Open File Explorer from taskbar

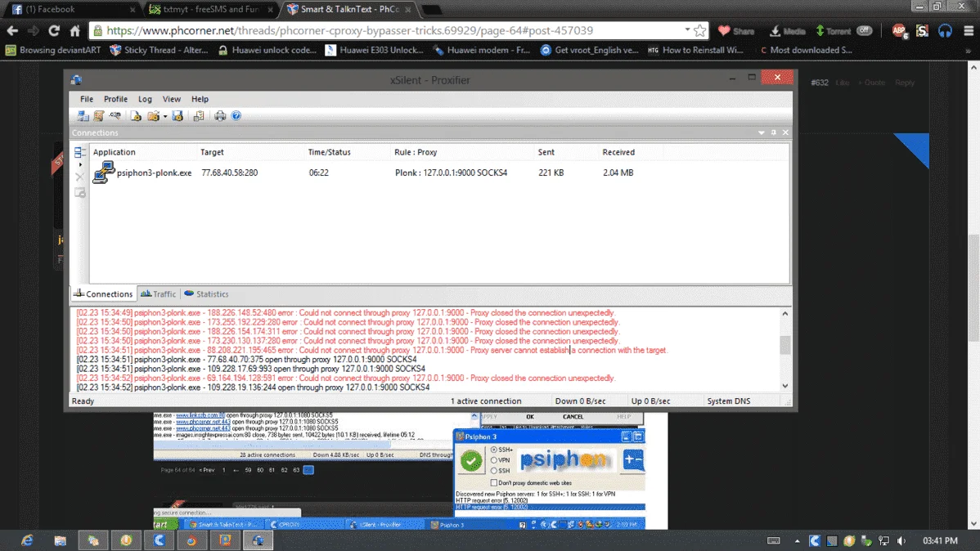click(60, 540)
